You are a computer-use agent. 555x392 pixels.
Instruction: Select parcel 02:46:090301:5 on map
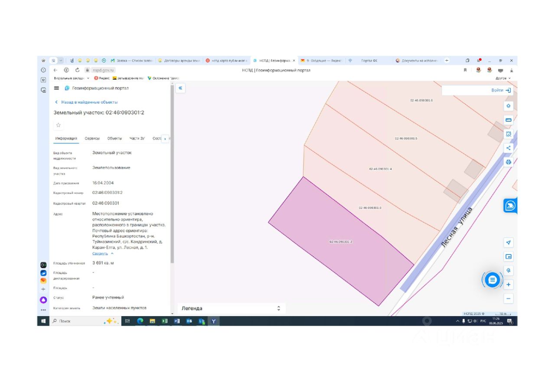406,139
